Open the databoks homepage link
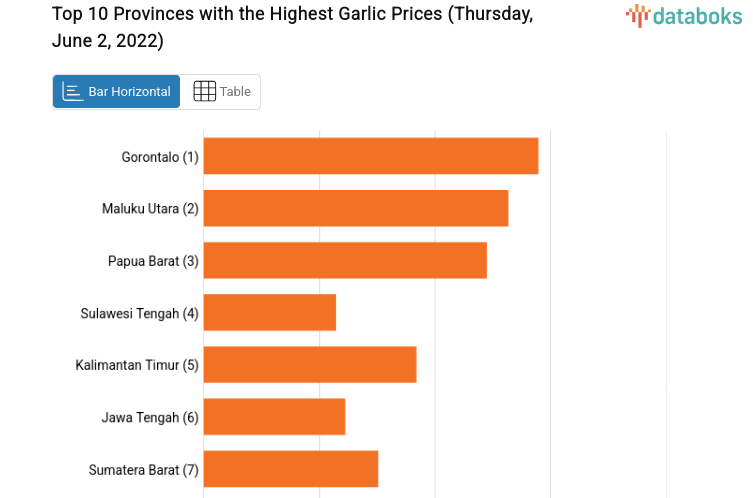The height and width of the screenshot is (498, 753). point(684,15)
